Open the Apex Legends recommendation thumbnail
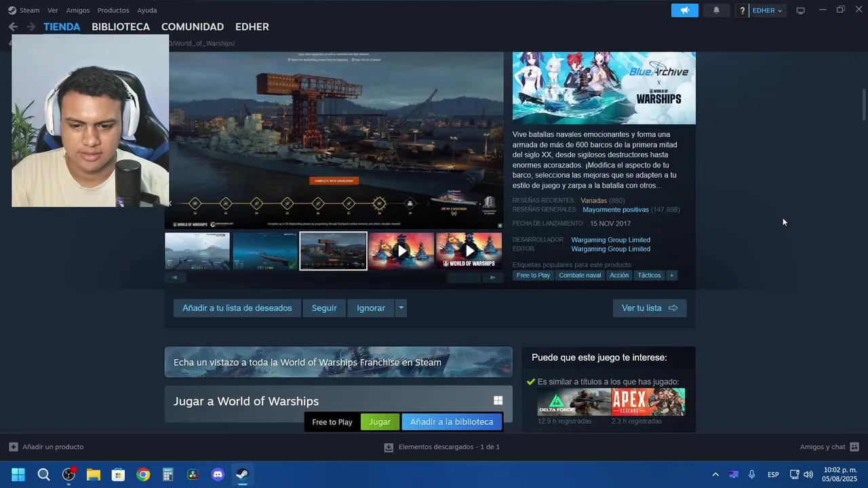The image size is (868, 488). pos(648,402)
